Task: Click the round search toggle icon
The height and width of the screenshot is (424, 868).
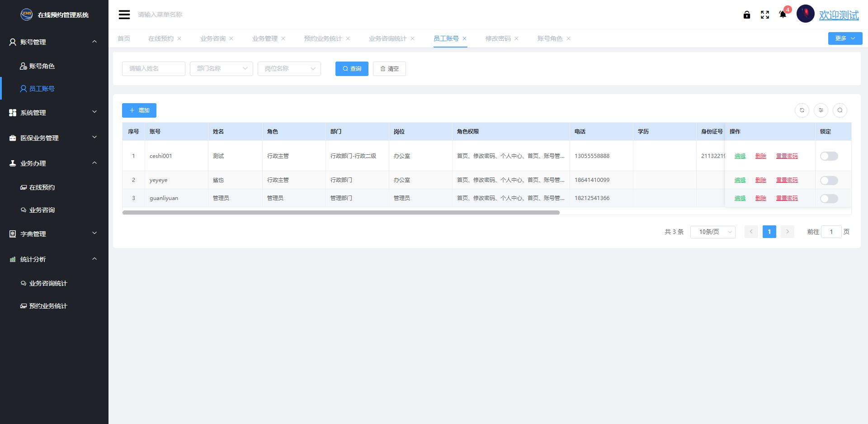Action: (840, 110)
